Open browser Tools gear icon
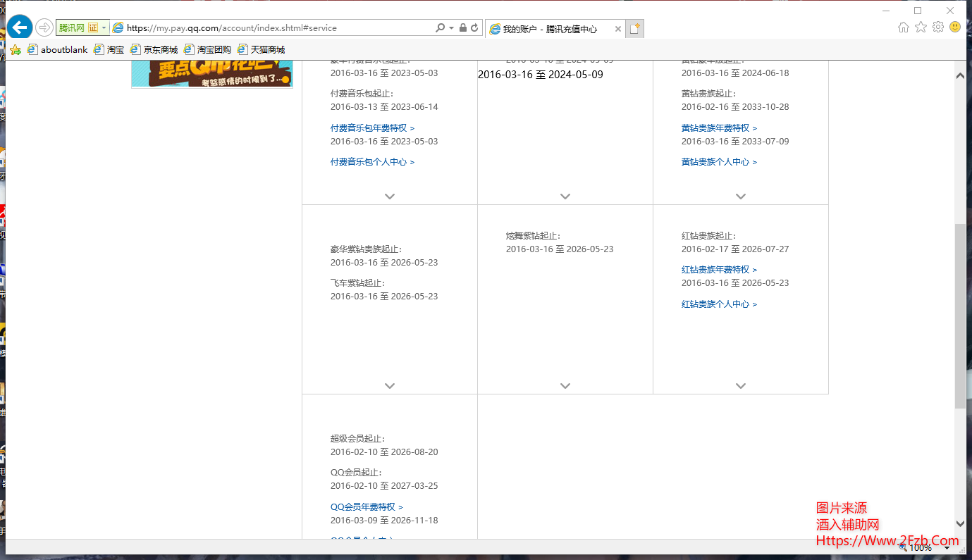The width and height of the screenshot is (972, 560). (938, 27)
